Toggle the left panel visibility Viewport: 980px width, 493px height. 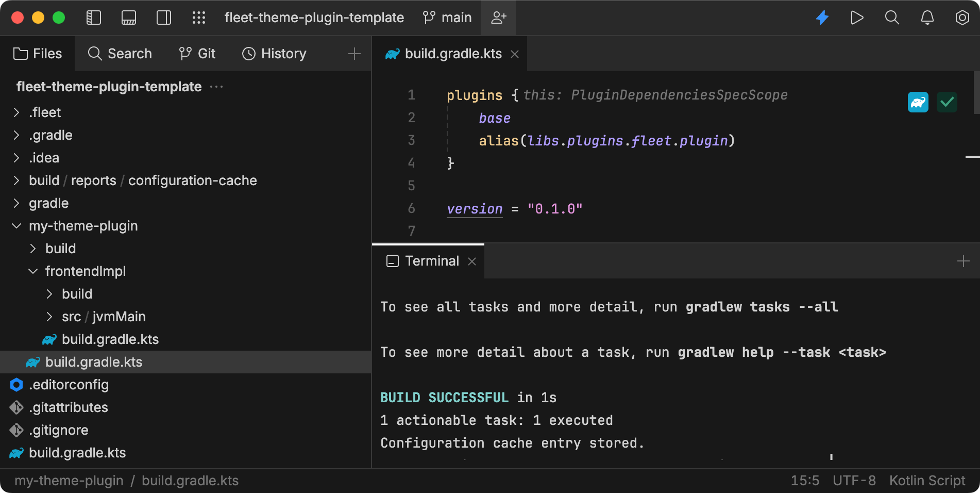(x=93, y=18)
